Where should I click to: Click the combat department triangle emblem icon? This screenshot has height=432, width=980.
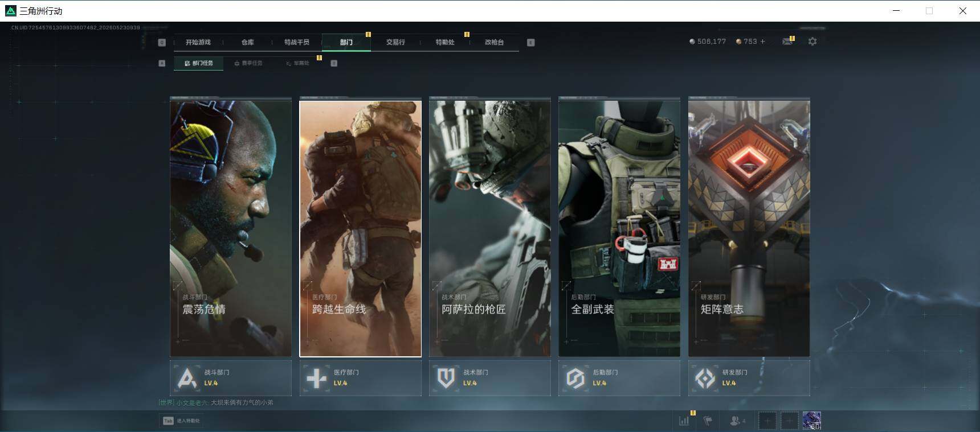tap(187, 378)
